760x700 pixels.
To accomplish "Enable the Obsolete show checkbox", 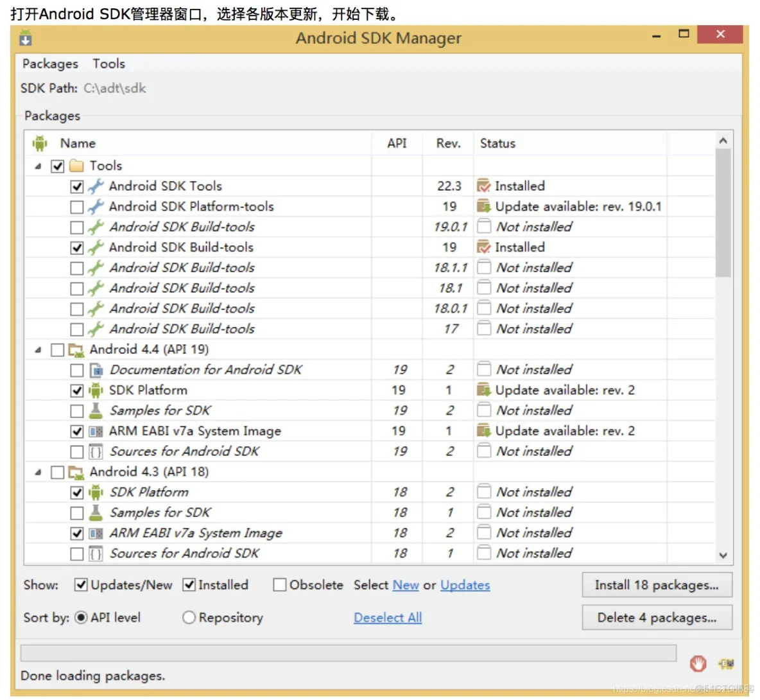I will click(280, 585).
